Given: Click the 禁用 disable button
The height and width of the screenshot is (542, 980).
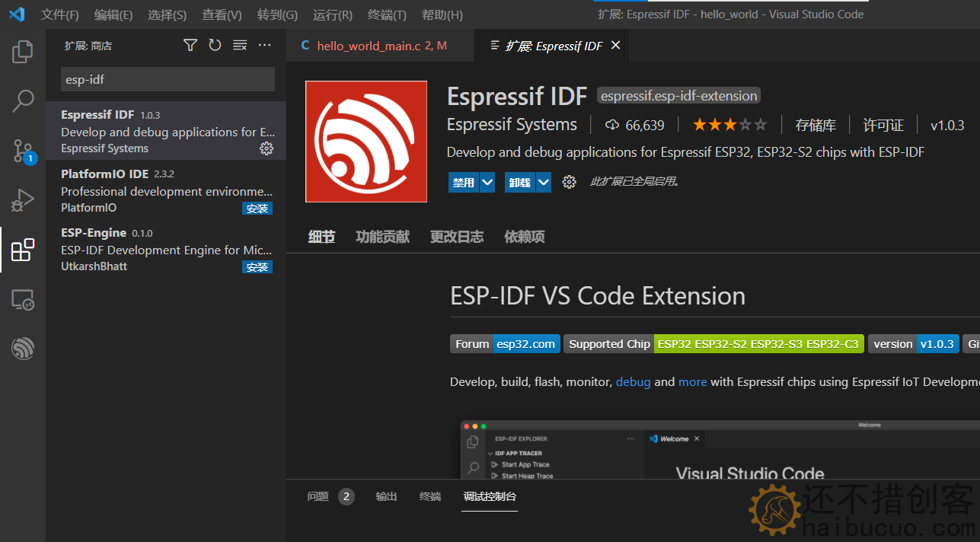Looking at the screenshot, I should [x=464, y=183].
